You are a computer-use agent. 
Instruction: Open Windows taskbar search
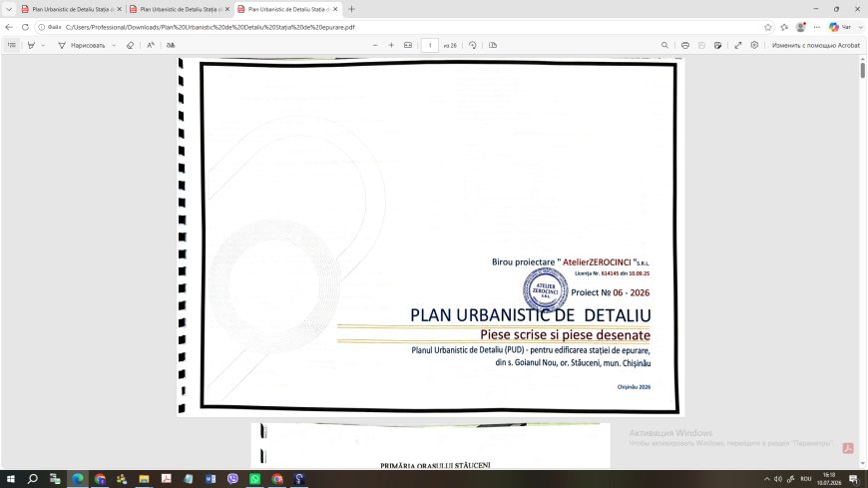coord(33,479)
